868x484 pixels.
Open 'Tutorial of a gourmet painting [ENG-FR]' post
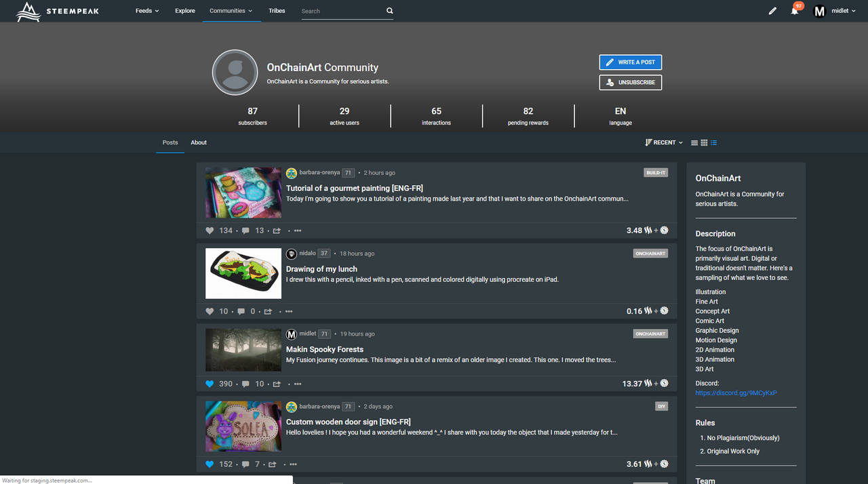[x=355, y=188]
